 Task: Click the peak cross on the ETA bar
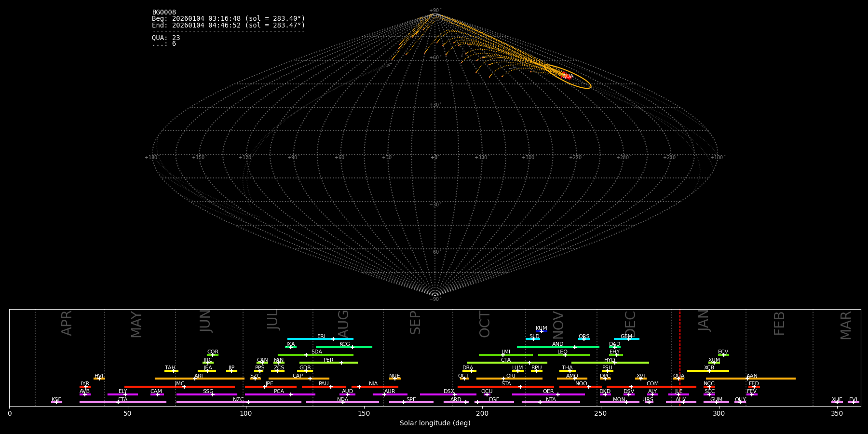[118, 402]
